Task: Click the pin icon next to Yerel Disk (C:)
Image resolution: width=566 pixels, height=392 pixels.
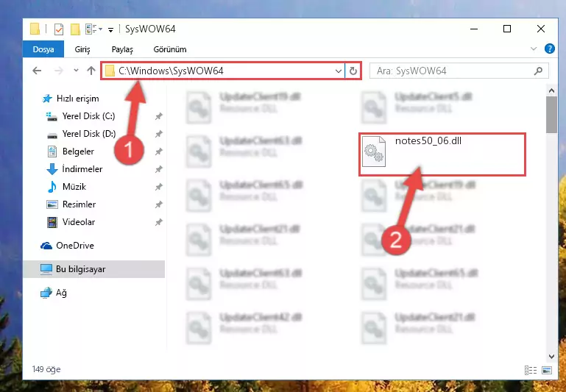Action: [x=158, y=116]
